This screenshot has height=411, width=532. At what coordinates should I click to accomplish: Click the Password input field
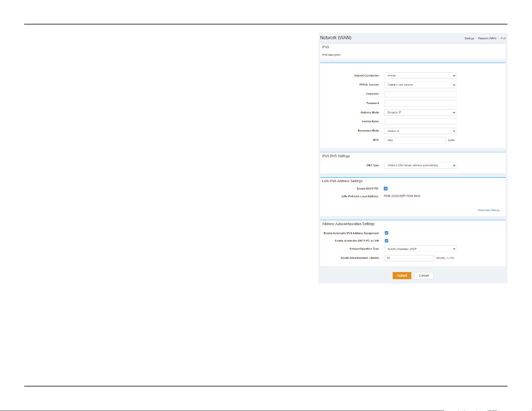(421, 103)
